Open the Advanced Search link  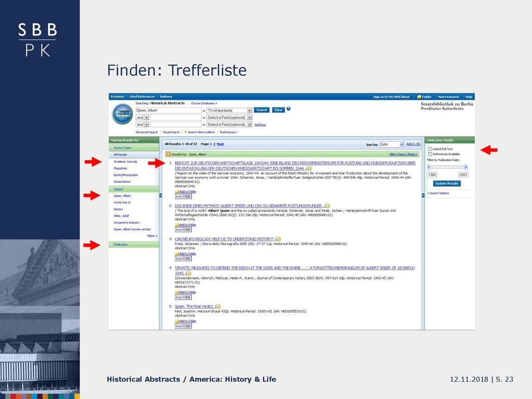[147, 132]
